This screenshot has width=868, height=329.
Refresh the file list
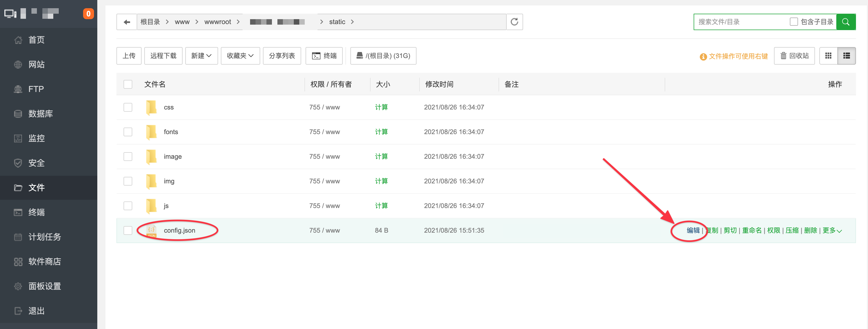coord(514,22)
